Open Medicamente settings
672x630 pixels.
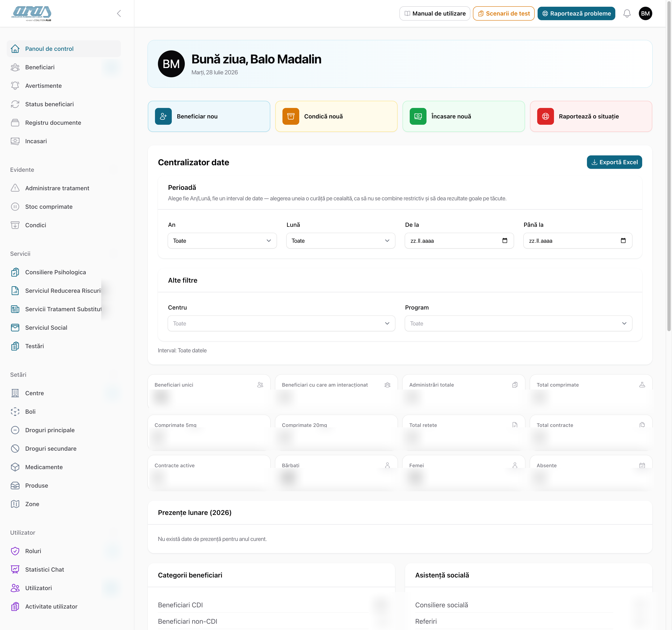[64, 467]
